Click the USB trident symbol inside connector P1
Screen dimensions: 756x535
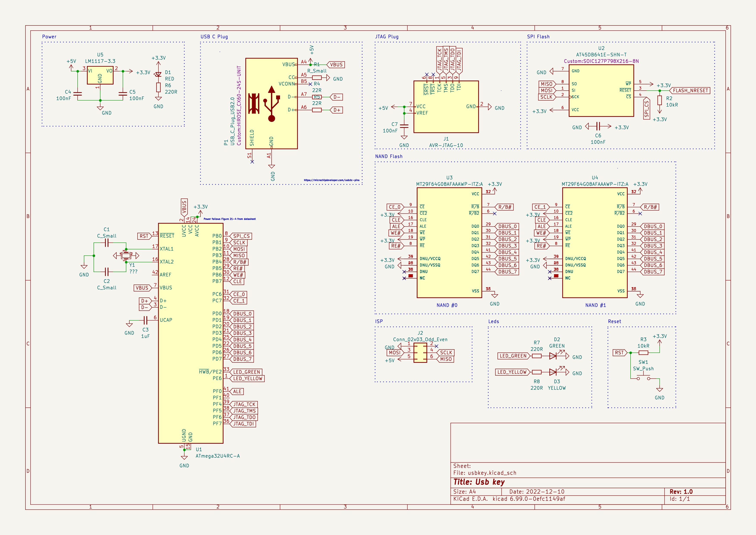coord(272,104)
